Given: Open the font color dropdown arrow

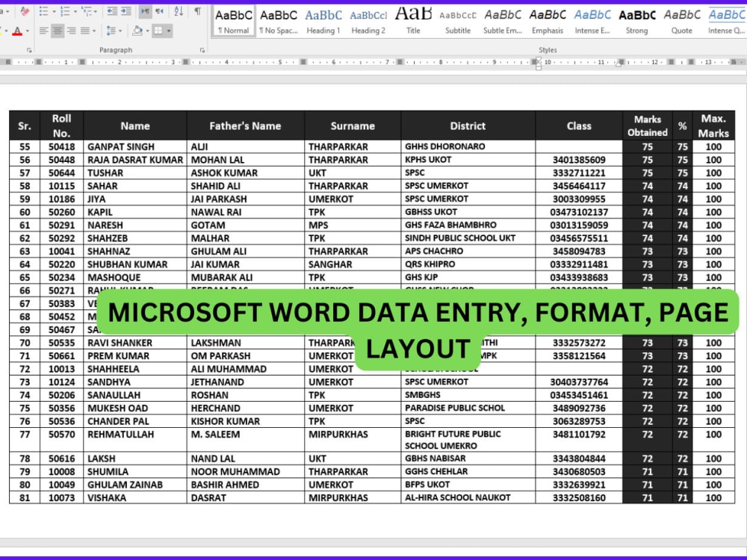Looking at the screenshot, I should pyautogui.click(x=27, y=31).
